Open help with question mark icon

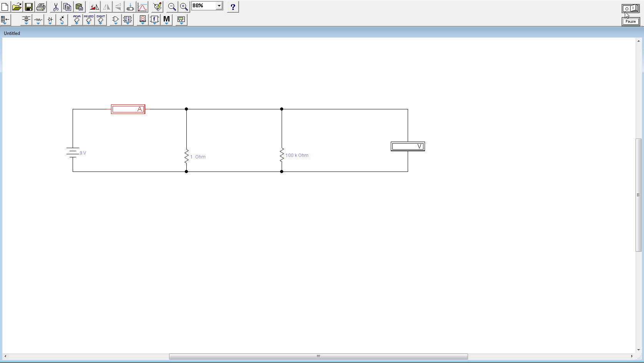coord(233,7)
